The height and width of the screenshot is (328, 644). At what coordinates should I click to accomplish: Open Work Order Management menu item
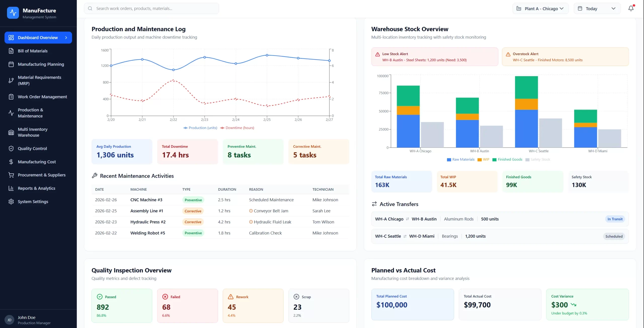click(42, 97)
